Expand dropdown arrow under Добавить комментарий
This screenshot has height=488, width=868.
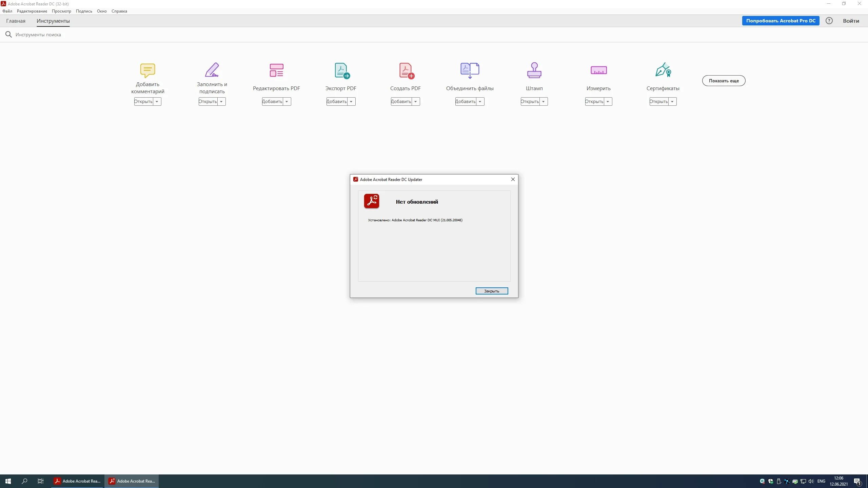click(157, 102)
